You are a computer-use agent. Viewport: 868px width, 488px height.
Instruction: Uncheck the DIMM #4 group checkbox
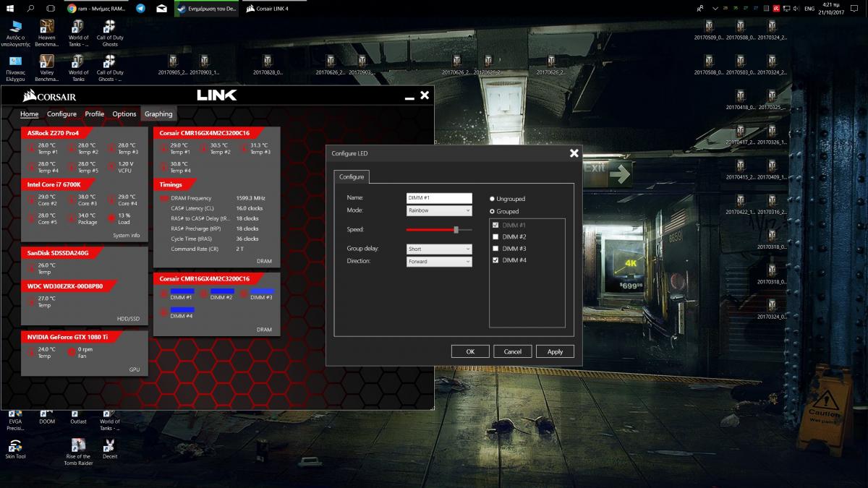click(495, 260)
